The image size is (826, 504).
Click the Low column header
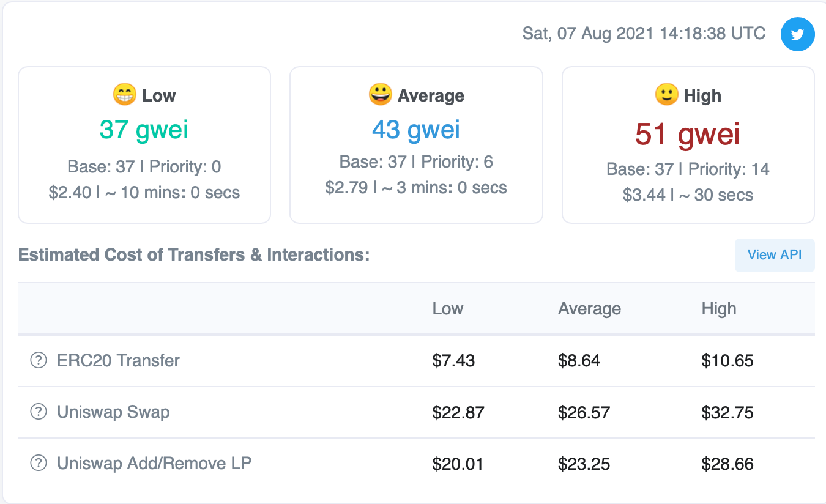point(448,309)
